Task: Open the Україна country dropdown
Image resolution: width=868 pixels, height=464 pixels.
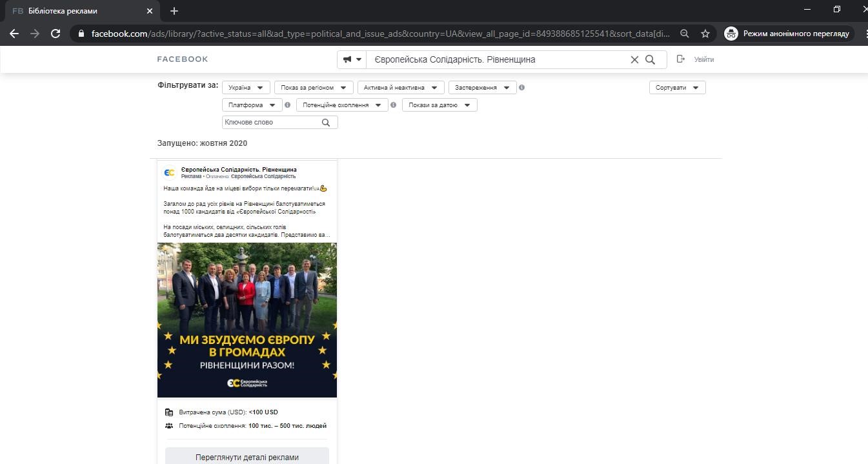Action: coord(247,87)
